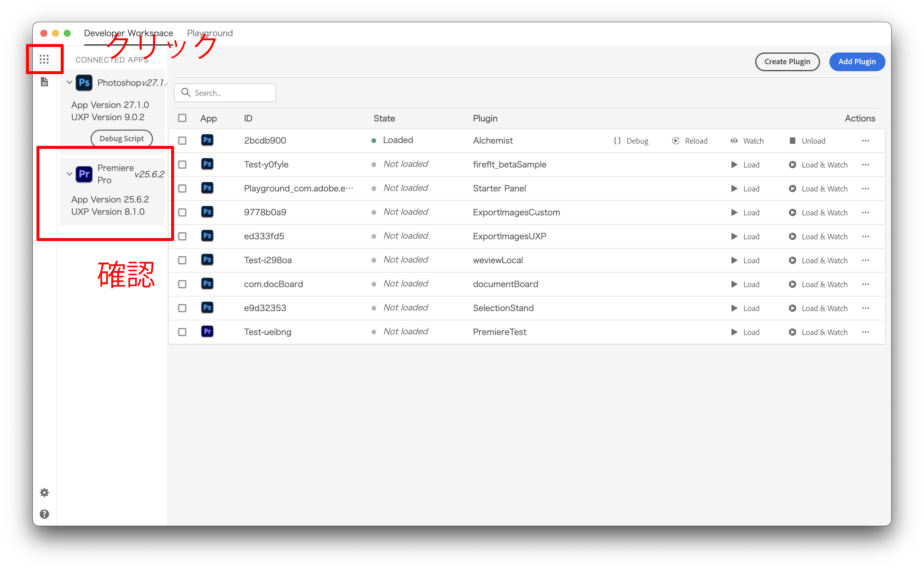Open the apps grid icon in sidebar

(x=44, y=59)
